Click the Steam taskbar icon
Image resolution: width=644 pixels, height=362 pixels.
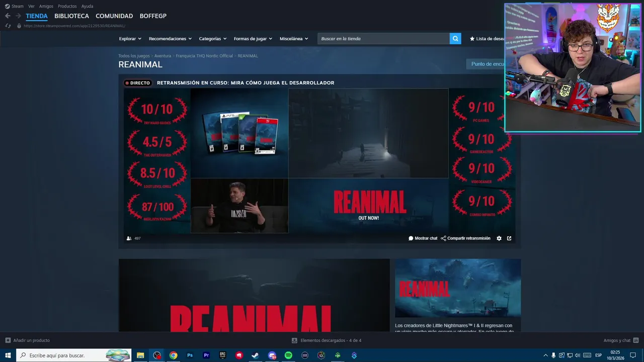click(x=255, y=355)
